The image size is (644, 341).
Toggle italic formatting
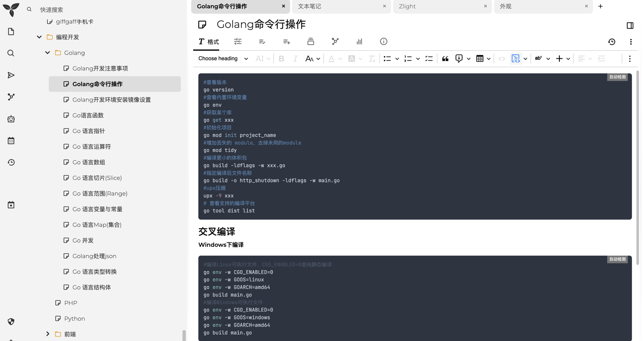(295, 59)
